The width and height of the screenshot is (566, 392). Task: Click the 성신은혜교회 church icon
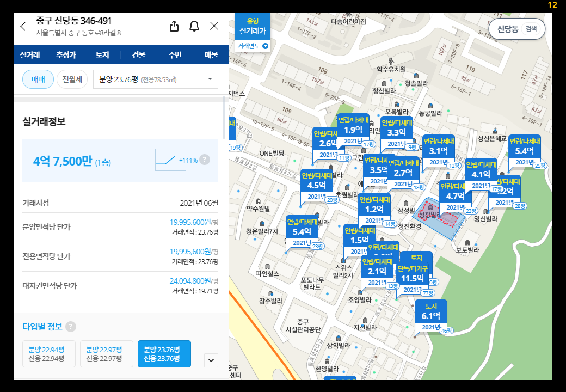[495, 130]
